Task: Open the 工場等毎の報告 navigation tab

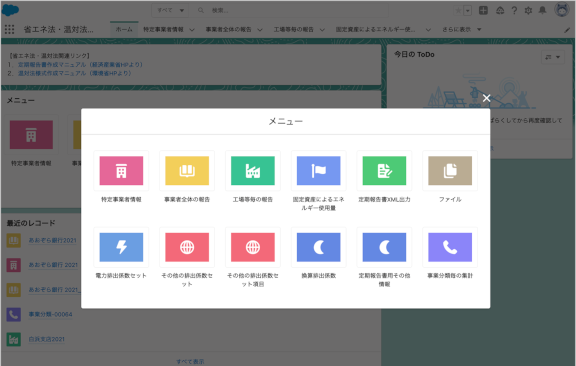Action: 294,29
